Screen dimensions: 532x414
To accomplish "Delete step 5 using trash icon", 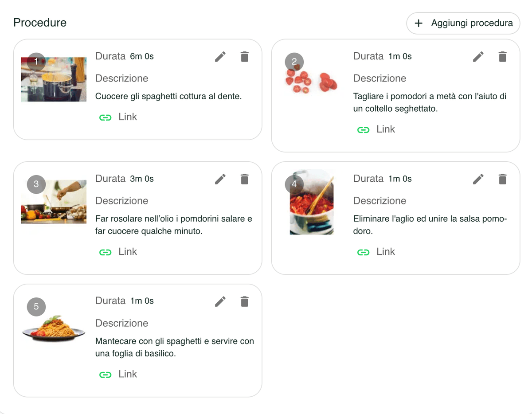I will (x=244, y=301).
